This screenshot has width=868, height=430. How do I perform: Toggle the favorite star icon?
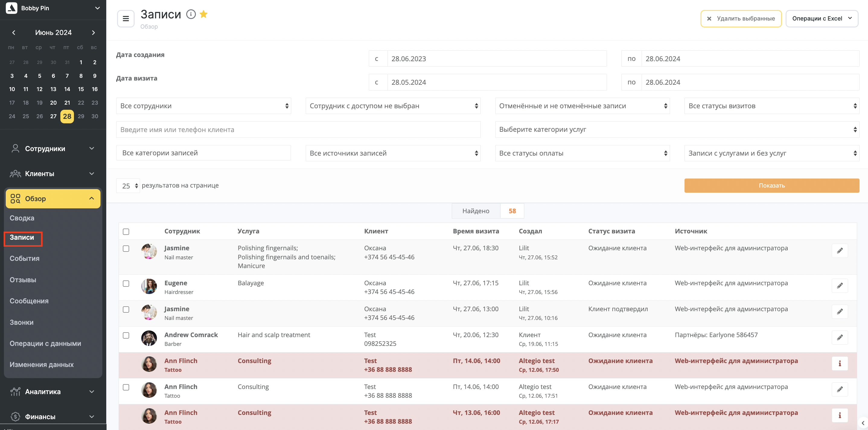203,14
